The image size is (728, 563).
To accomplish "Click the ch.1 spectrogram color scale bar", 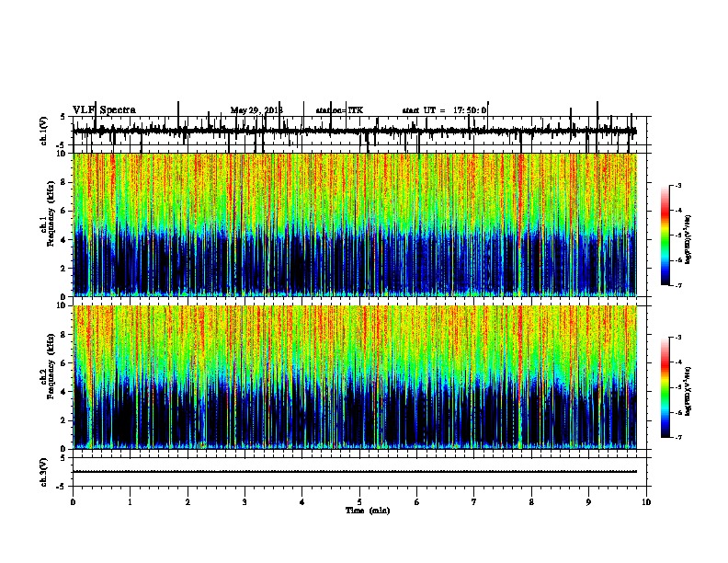I will coord(665,236).
